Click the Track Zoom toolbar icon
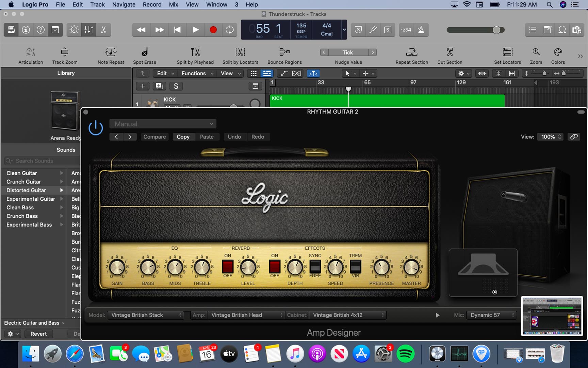The height and width of the screenshot is (368, 588). click(65, 52)
